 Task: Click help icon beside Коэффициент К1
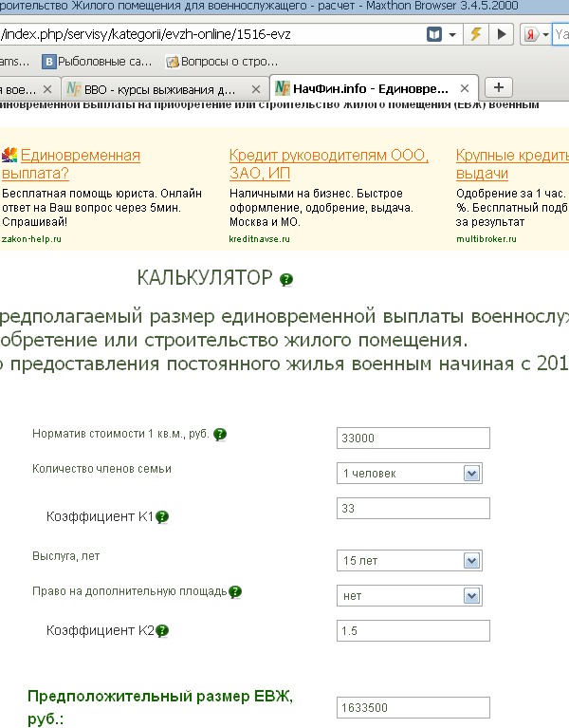click(x=162, y=516)
